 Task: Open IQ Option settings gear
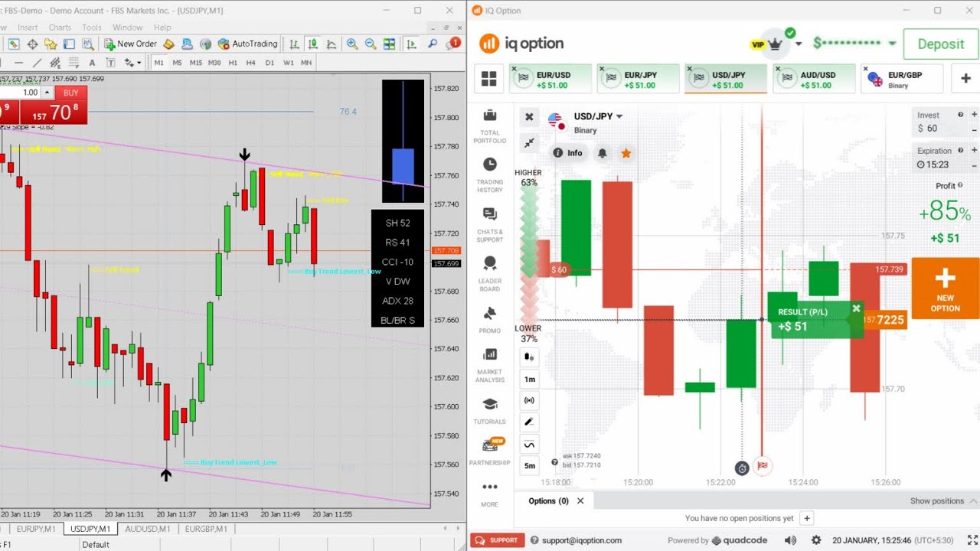[x=816, y=540]
